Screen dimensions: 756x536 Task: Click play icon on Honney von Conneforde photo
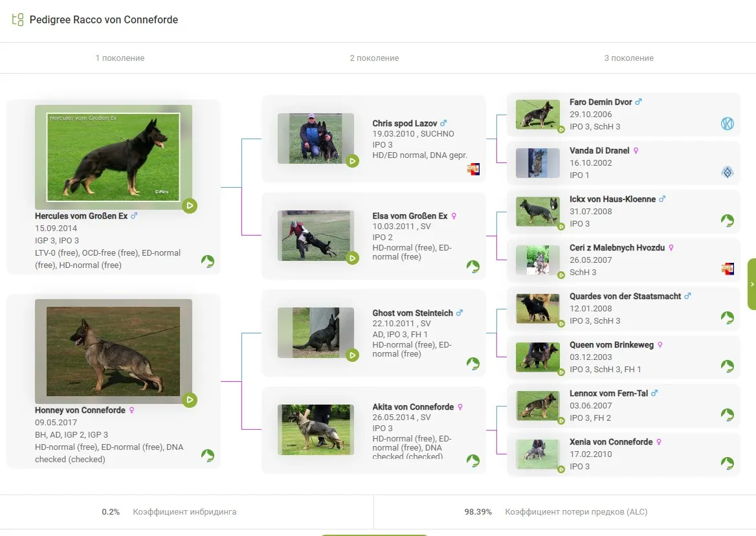click(190, 400)
